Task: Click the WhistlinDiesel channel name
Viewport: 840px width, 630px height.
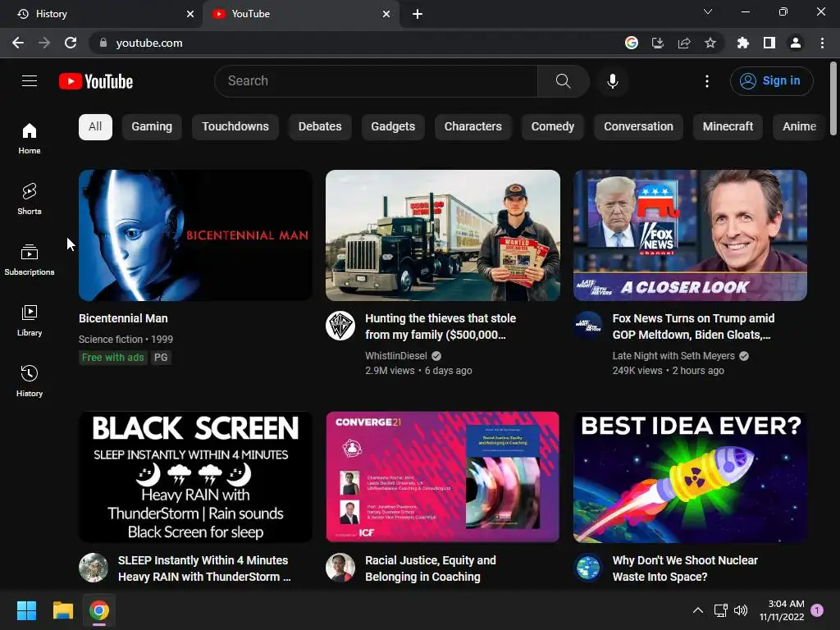Action: [x=396, y=356]
